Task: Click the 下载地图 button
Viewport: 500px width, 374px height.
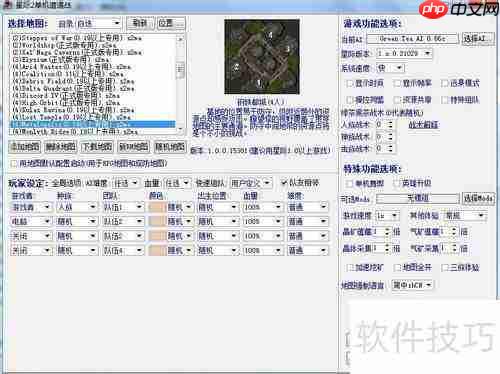Action: [x=97, y=147]
